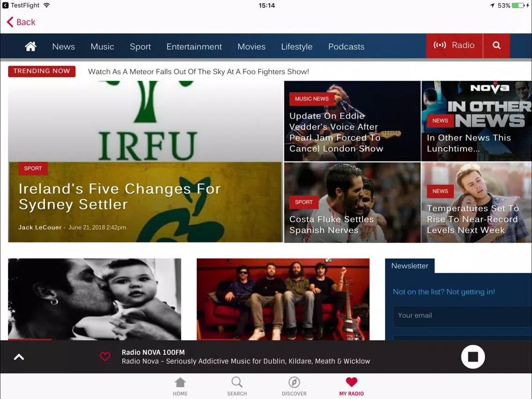
Task: Select SPORT tag on Costa article
Action: point(303,202)
